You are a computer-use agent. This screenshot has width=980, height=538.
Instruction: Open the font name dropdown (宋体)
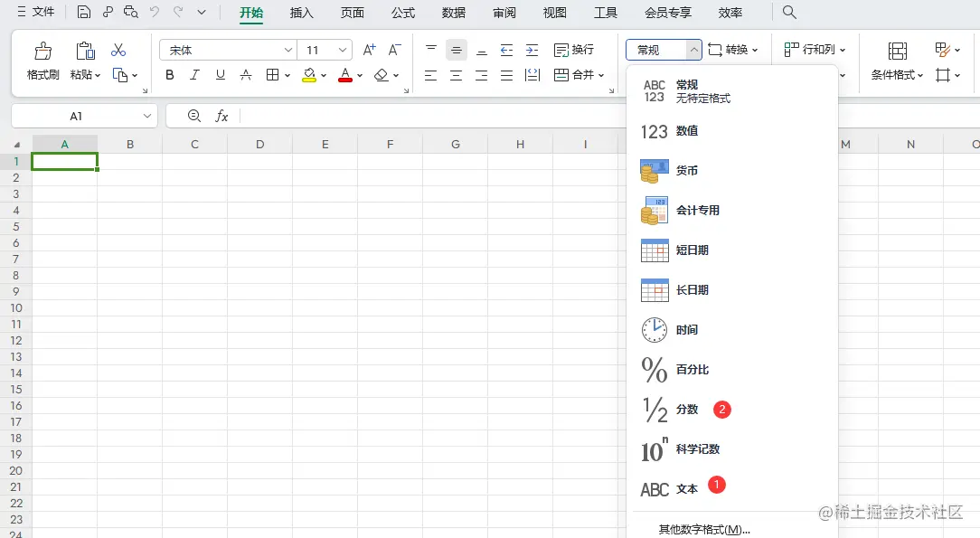pyautogui.click(x=287, y=50)
